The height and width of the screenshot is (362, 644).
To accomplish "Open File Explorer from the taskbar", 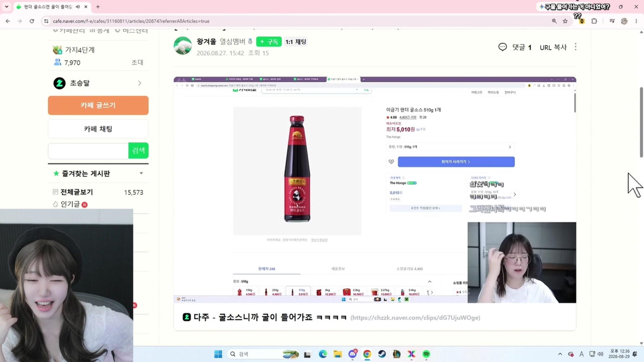I will (x=338, y=354).
